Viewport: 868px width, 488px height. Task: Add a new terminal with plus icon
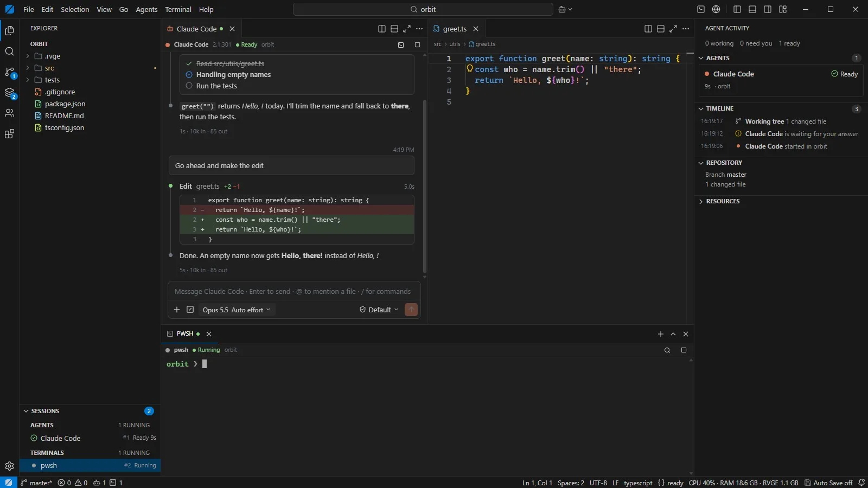[661, 334]
